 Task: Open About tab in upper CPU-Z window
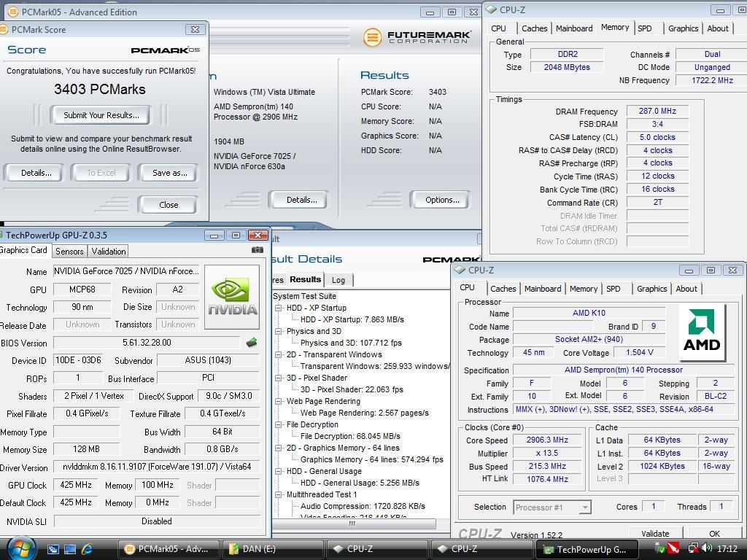tap(718, 28)
